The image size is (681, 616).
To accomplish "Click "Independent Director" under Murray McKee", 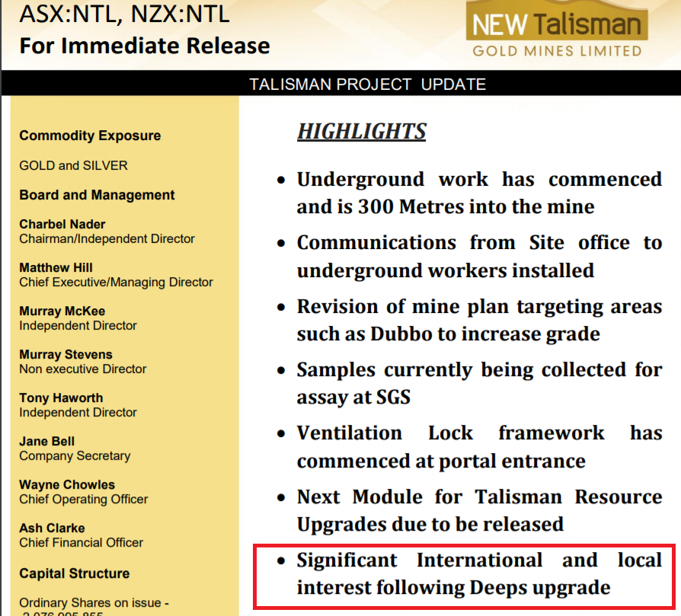I will 78,326.
